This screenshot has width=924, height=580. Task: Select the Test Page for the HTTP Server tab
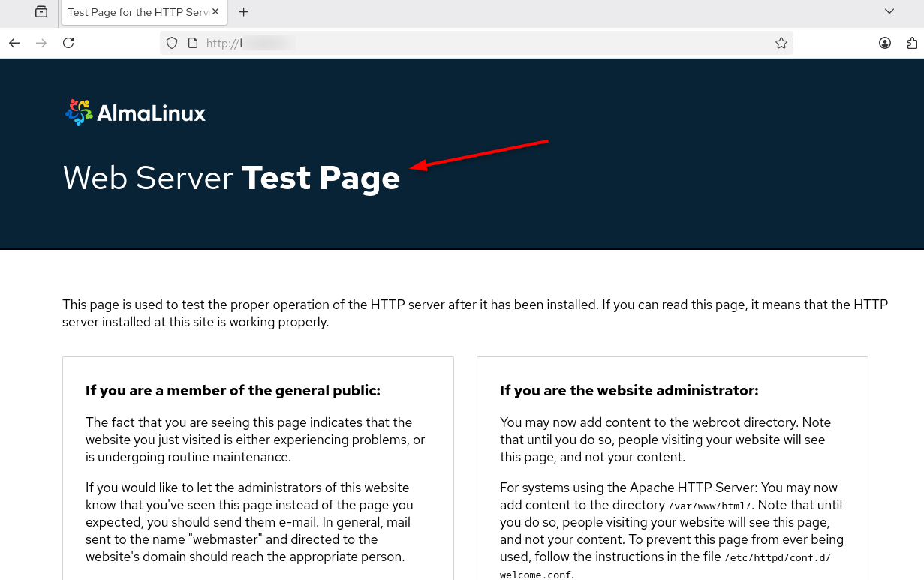click(143, 12)
